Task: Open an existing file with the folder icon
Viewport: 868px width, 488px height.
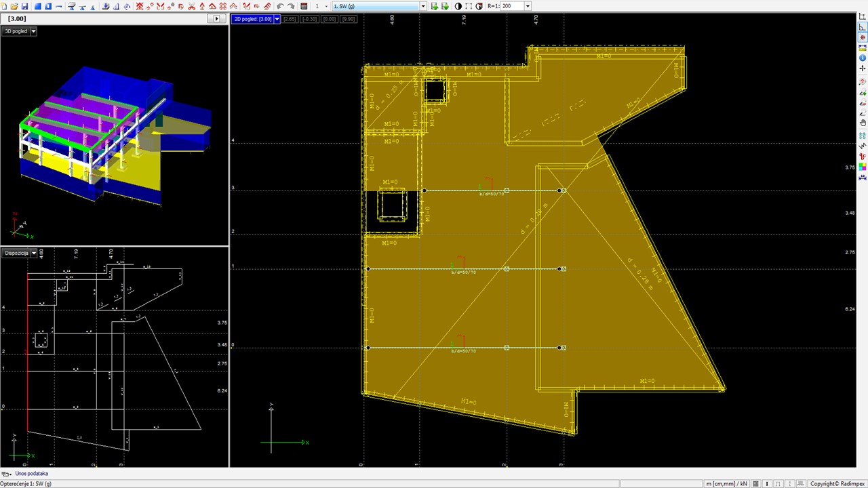Action: click(x=14, y=6)
